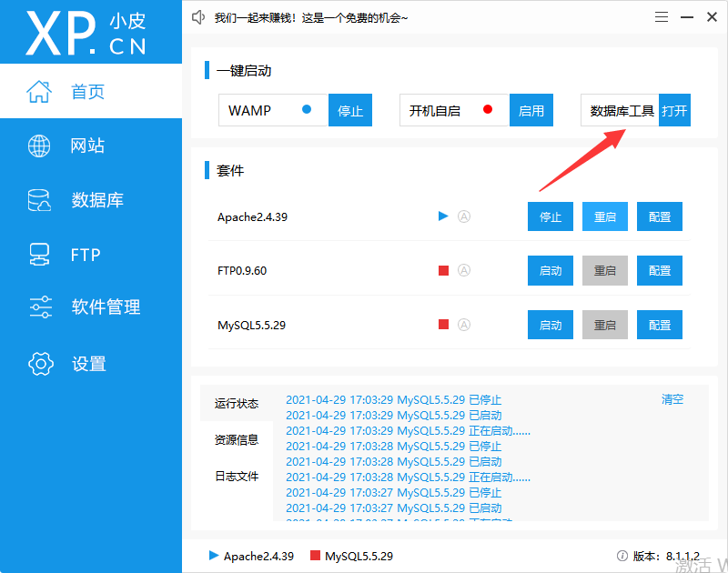Click the speaker announcement icon
The width and height of the screenshot is (728, 573).
(x=198, y=17)
